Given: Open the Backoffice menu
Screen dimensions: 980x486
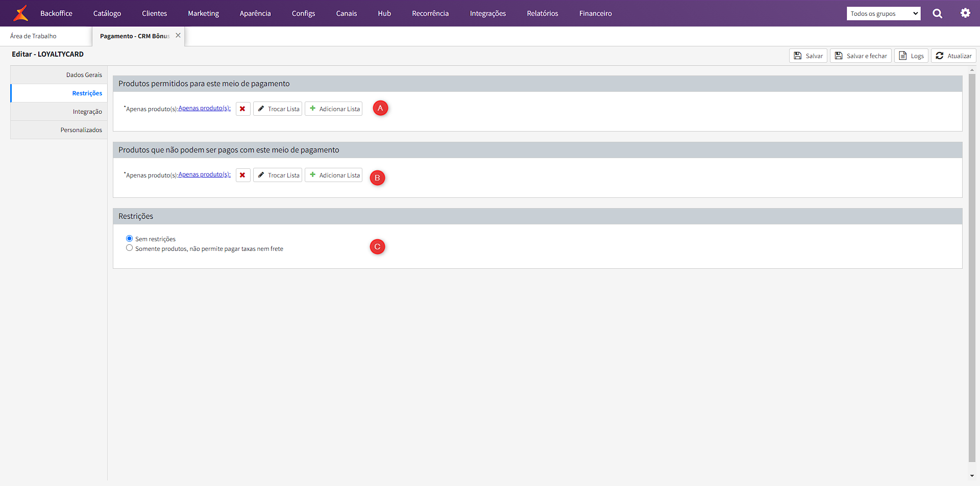Looking at the screenshot, I should tap(56, 13).
